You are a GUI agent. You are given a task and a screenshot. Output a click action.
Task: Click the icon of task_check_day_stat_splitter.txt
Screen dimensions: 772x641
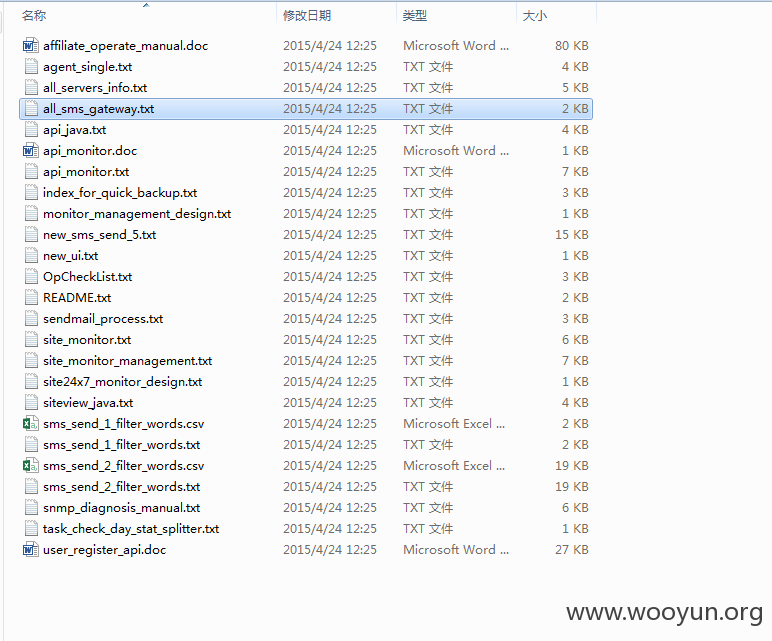click(x=31, y=528)
